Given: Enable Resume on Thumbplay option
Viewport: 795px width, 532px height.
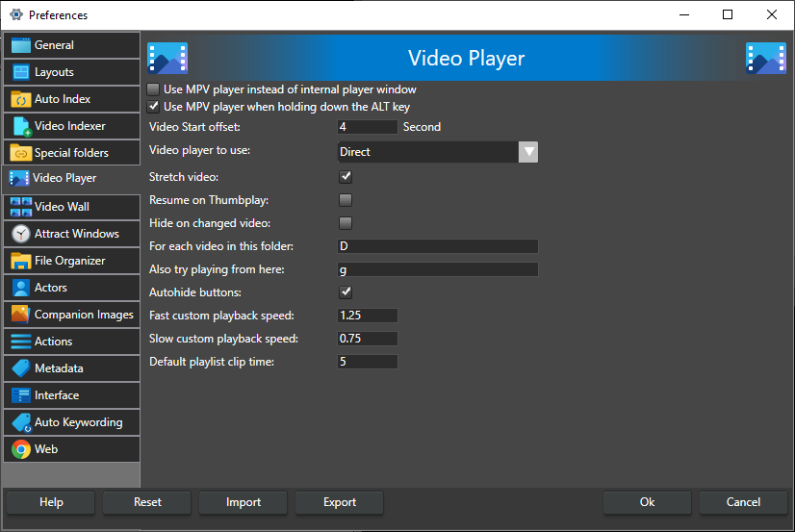Looking at the screenshot, I should (x=346, y=200).
